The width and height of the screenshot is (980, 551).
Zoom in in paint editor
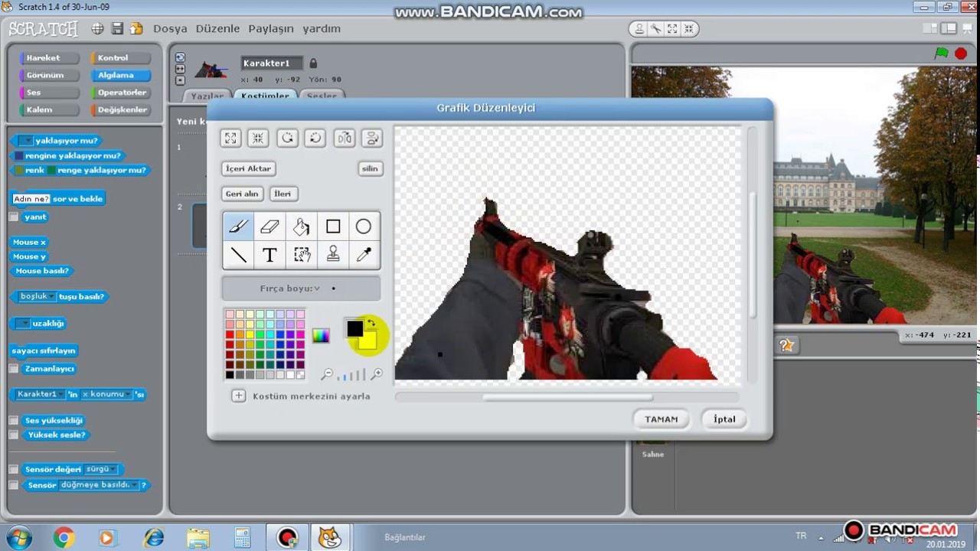(376, 374)
